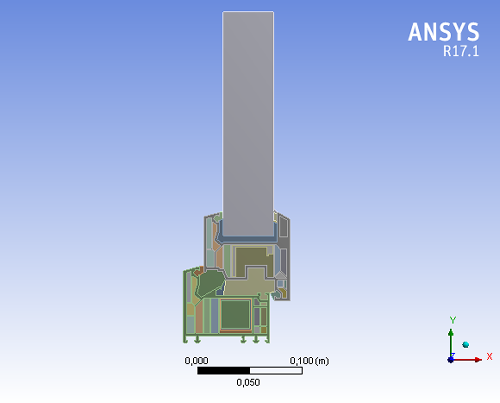This screenshot has width=500, height=403.
Task: Click the R17.1 version label
Action: click(461, 51)
